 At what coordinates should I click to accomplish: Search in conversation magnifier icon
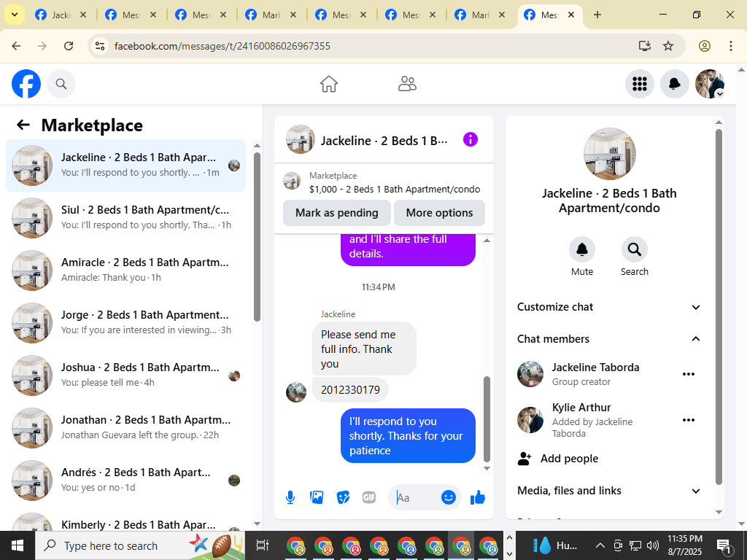coord(635,249)
